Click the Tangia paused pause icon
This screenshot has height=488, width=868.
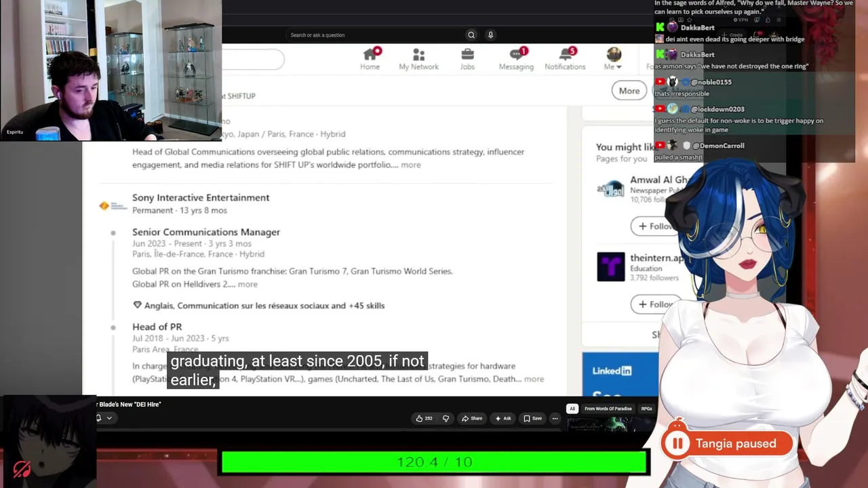(x=677, y=444)
